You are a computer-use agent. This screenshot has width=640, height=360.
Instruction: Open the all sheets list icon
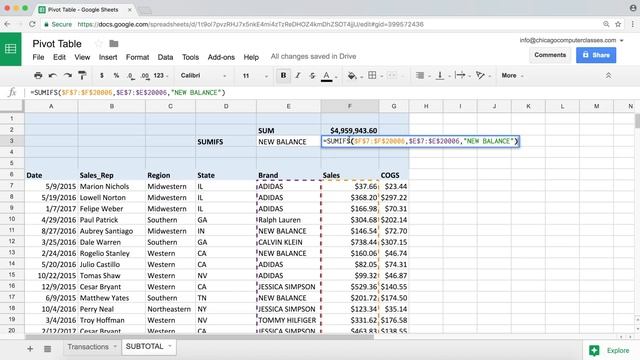(48, 349)
